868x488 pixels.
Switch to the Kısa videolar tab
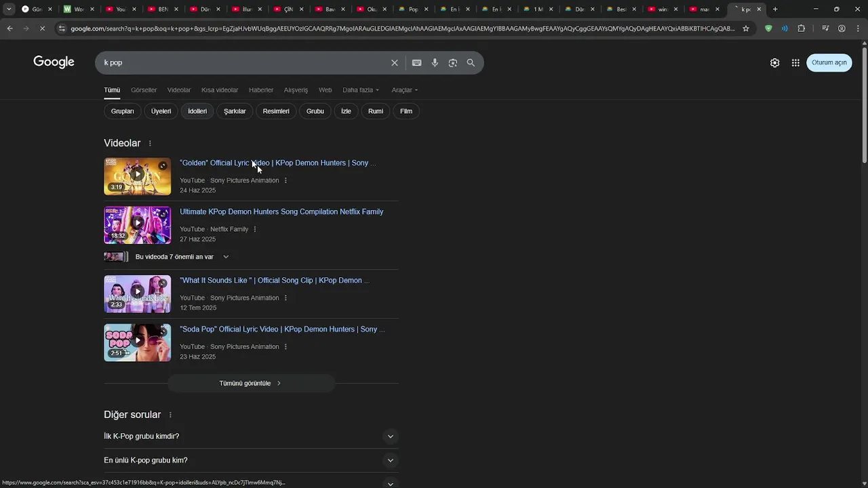point(220,89)
